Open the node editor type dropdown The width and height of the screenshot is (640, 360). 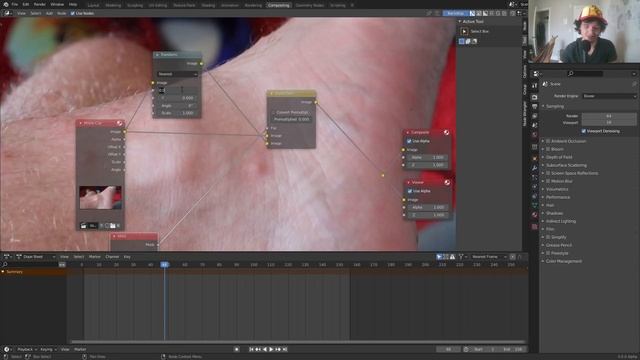click(7, 13)
